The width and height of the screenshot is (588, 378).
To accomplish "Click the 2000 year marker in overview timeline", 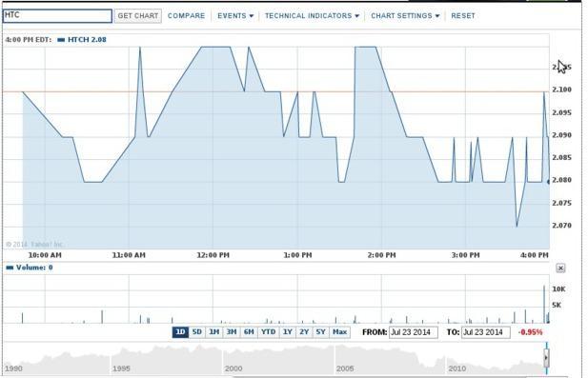I will point(233,368).
